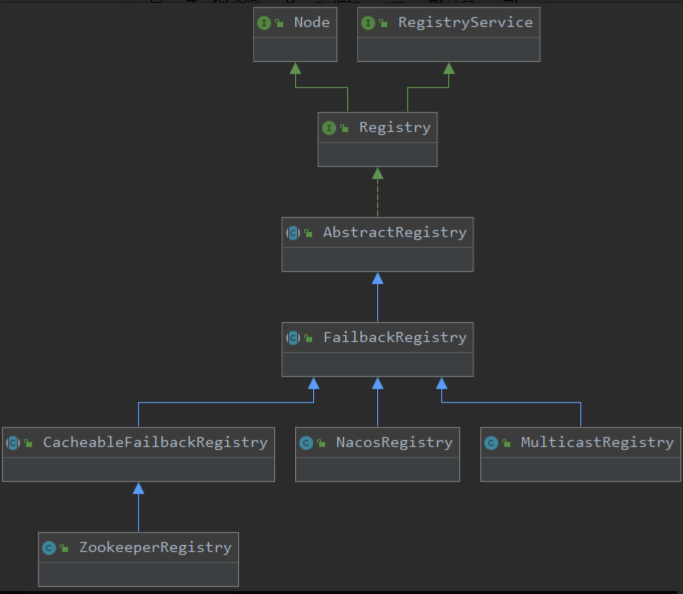Image resolution: width=683 pixels, height=594 pixels.
Task: Click the abstract class icon beside AbstractRegistry
Action: click(x=293, y=232)
